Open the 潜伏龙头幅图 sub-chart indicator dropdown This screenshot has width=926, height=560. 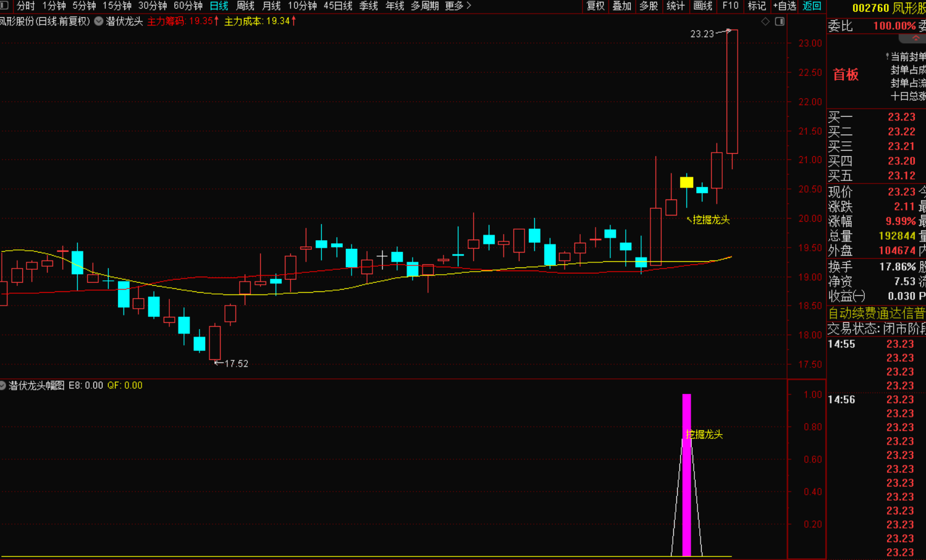(x=3, y=385)
